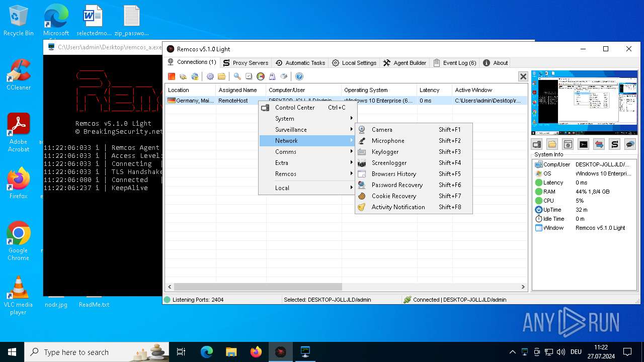Viewport: 644px width, 362px height.
Task: Click the red stop listening icon in toolbar
Action: [x=172, y=76]
